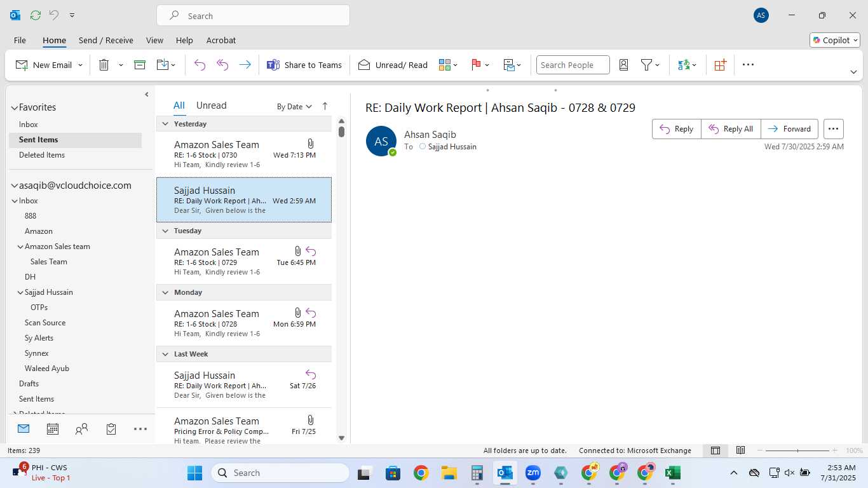
Task: Click message list scrollbar down arrow
Action: click(341, 438)
